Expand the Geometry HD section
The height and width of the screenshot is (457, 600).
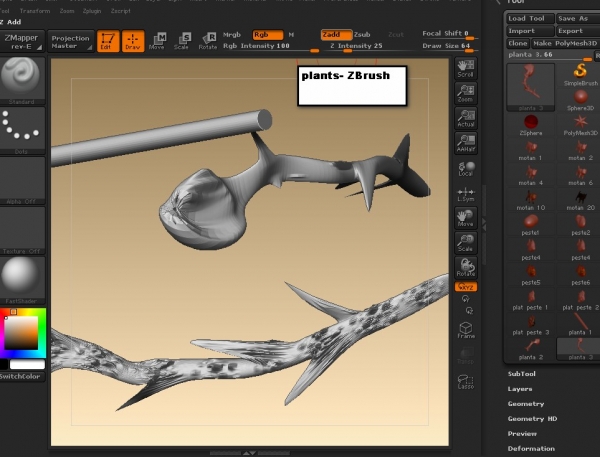point(532,419)
